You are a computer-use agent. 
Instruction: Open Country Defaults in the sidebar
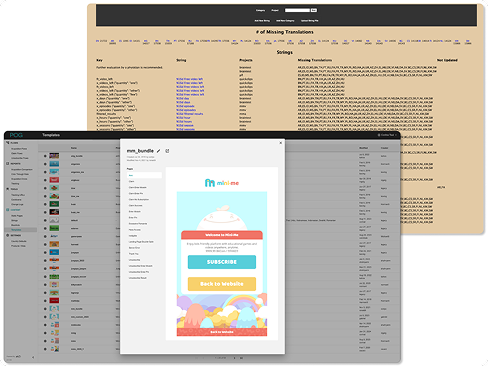tap(19, 241)
